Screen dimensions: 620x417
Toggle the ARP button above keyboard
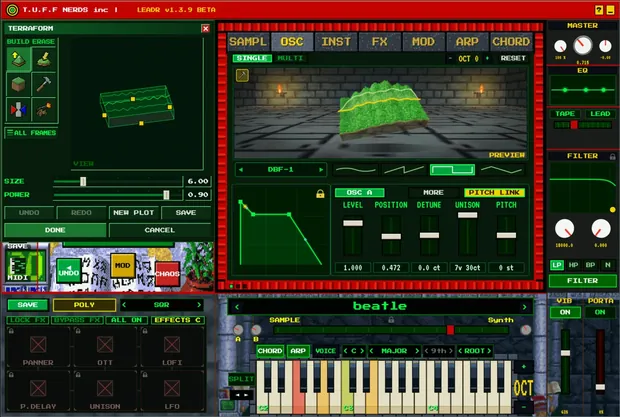298,351
